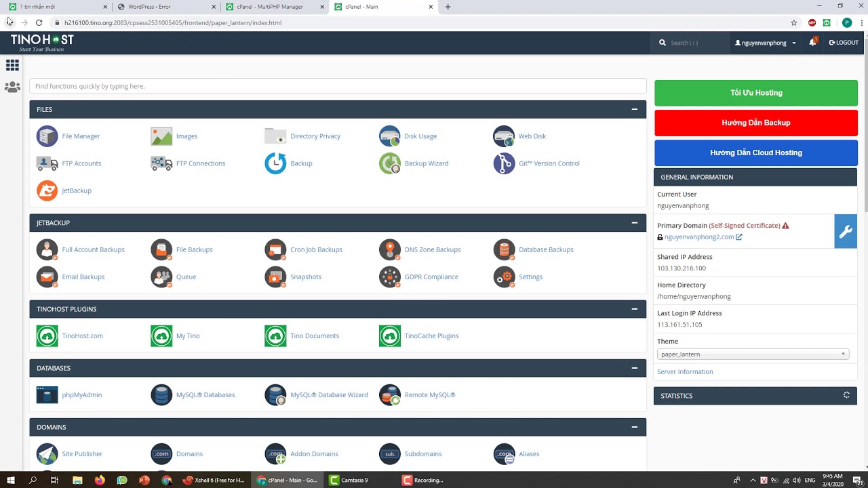This screenshot has width=868, height=488.
Task: Open the JetBackup Queue icon
Action: (161, 277)
